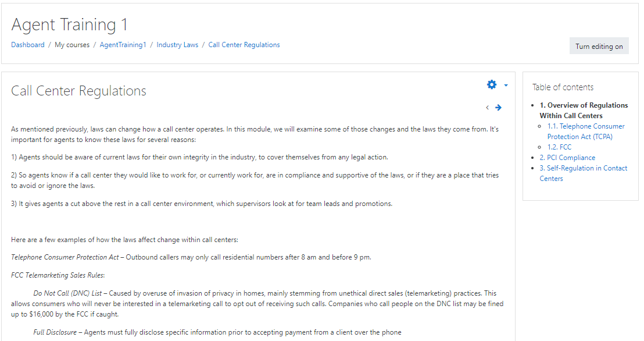Navigate to AgentTraining1 breadcrumb link
Screen dimensions: 644x341
click(x=123, y=45)
